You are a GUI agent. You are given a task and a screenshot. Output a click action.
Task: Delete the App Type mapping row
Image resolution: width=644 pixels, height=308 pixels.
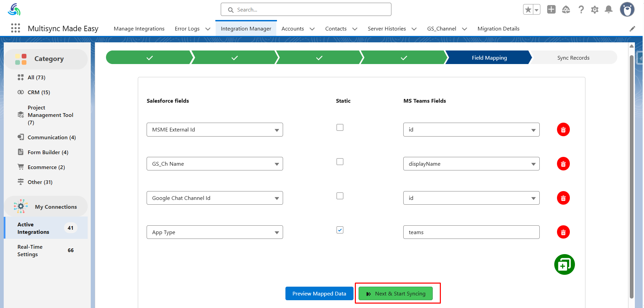tap(563, 232)
